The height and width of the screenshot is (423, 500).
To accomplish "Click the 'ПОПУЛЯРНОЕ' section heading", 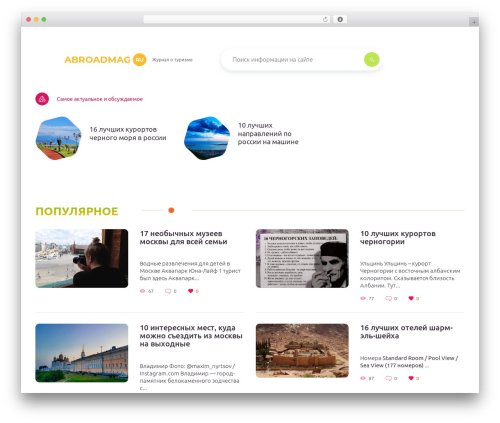I will point(77,211).
